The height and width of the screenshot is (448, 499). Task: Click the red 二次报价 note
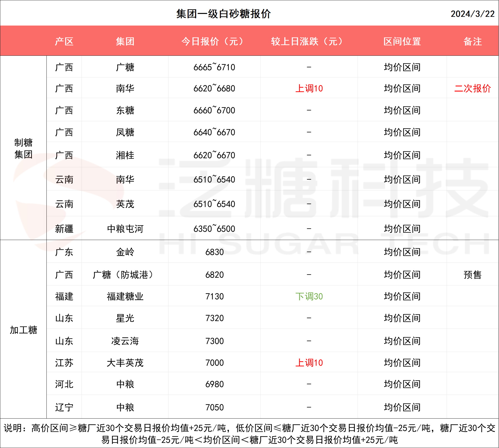473,88
